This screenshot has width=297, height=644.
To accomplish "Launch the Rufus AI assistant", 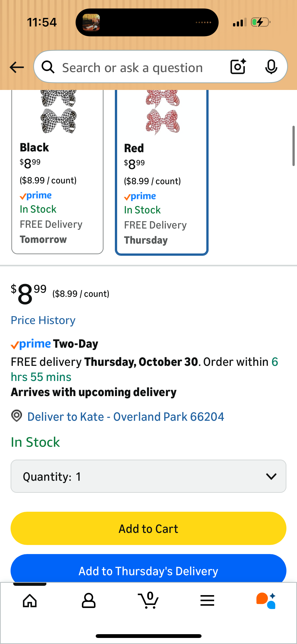I will (x=266, y=601).
